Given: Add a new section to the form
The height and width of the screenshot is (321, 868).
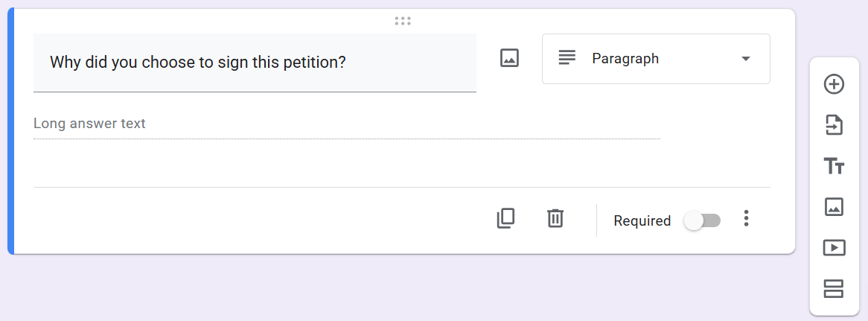Looking at the screenshot, I should click(834, 288).
